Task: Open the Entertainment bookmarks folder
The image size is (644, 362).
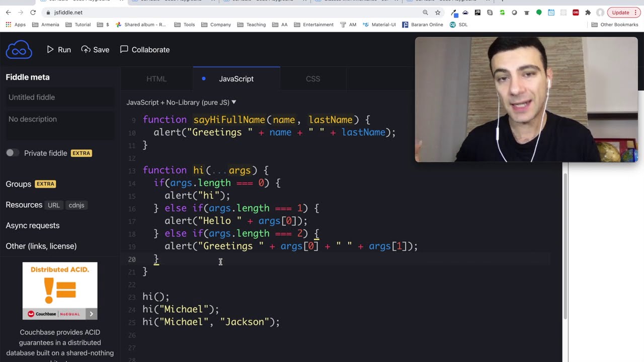Action: [x=313, y=25]
